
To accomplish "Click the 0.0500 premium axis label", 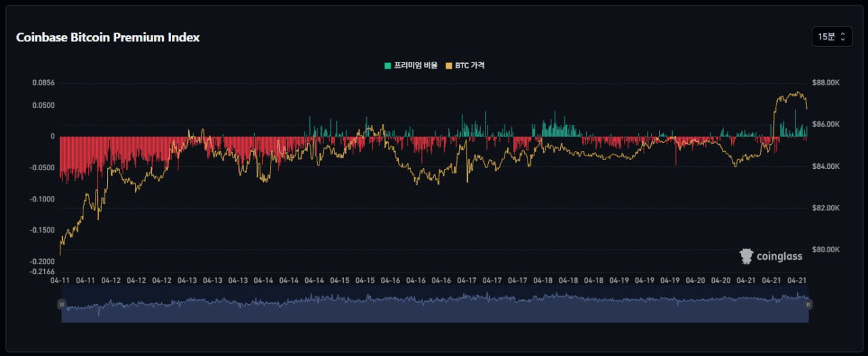I will [x=43, y=105].
